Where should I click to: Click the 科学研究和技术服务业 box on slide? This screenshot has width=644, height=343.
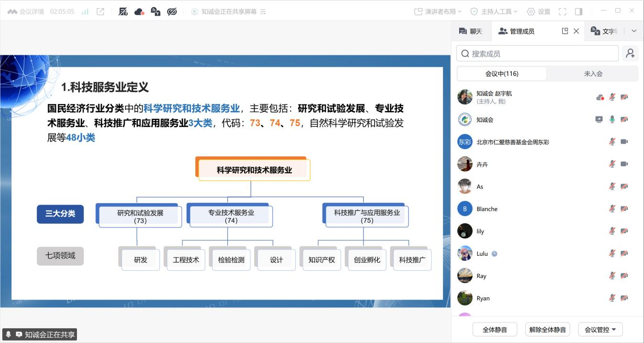(x=254, y=170)
